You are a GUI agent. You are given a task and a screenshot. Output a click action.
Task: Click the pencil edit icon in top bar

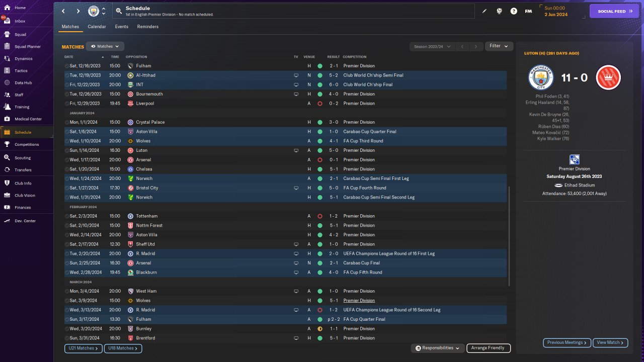tap(485, 11)
